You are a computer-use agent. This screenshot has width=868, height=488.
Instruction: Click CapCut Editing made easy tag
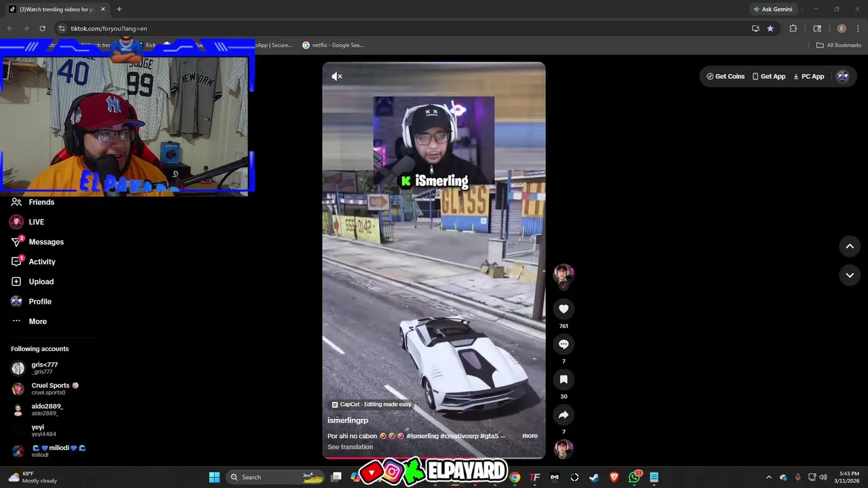(x=372, y=405)
